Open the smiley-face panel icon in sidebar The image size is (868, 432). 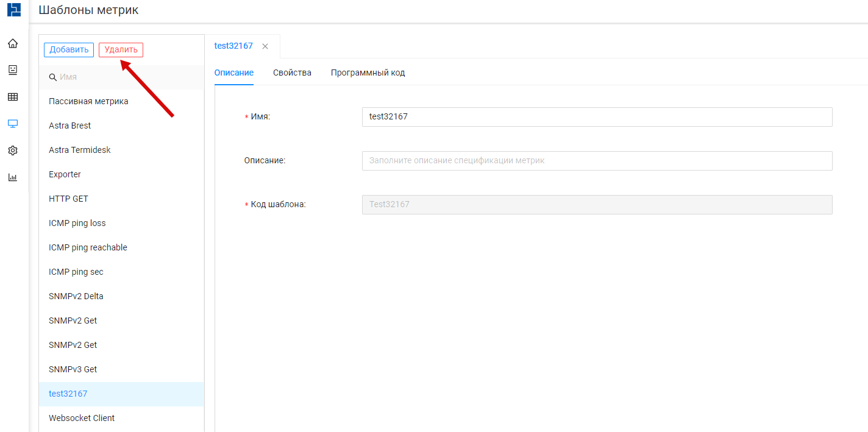pyautogui.click(x=13, y=70)
